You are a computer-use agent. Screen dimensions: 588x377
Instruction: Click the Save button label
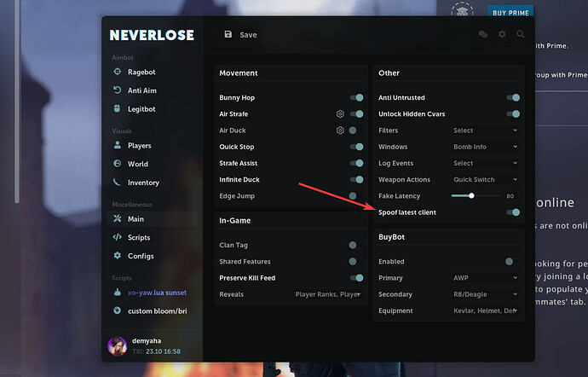248,35
